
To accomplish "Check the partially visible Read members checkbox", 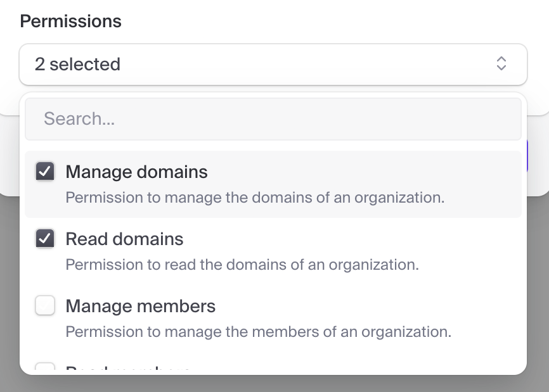I will pos(44,370).
